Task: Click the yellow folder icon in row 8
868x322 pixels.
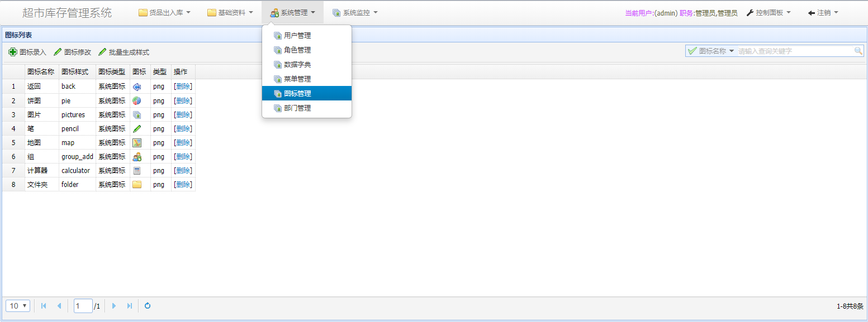Action: tap(137, 185)
